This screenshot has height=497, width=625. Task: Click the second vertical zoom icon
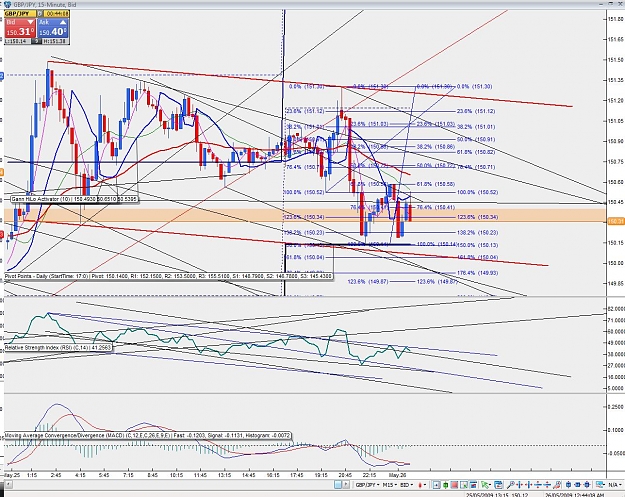(x=548, y=485)
